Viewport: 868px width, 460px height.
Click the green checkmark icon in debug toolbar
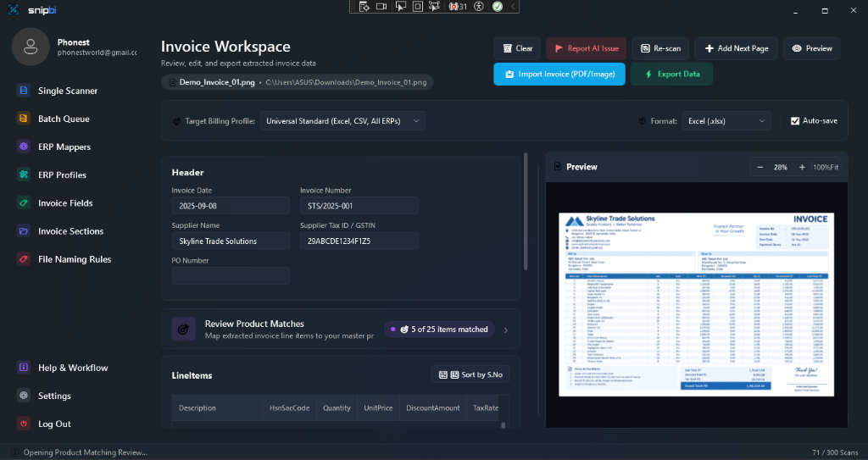(x=498, y=7)
